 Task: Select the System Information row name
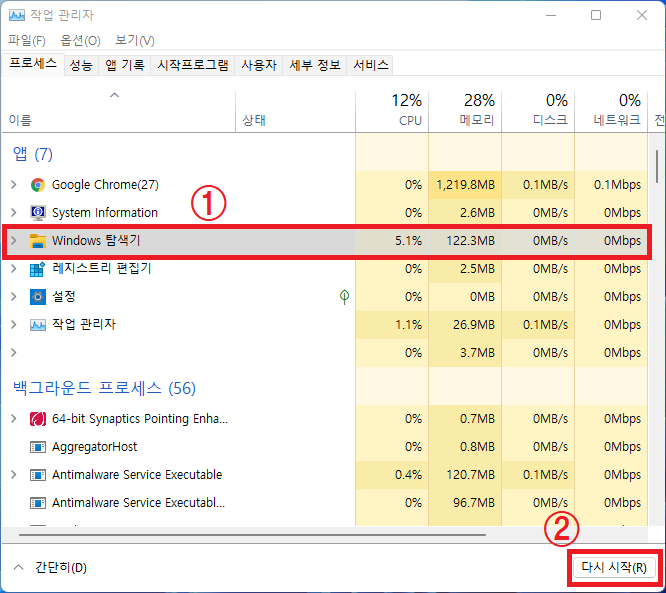pos(105,213)
